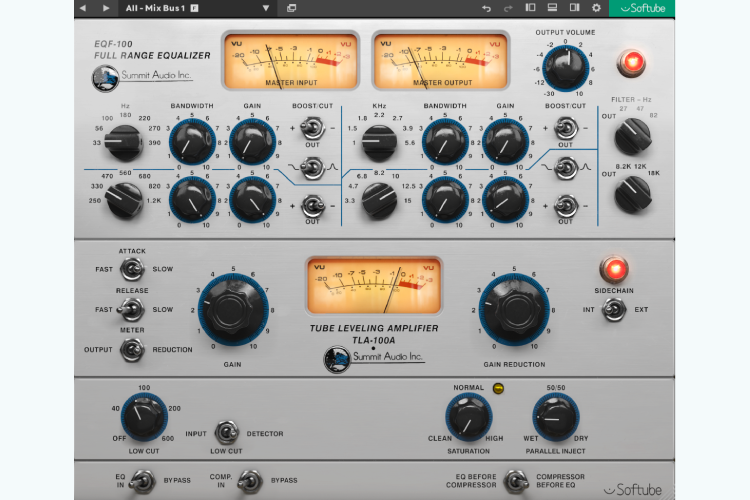
Task: Click the Summit Audio logo under TLA-100A
Action: tap(374, 358)
